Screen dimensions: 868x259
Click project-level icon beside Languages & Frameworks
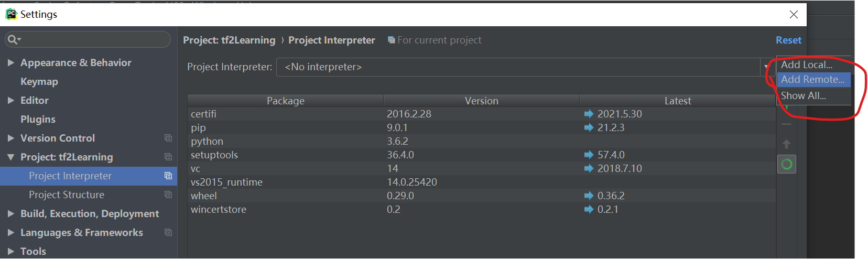168,232
